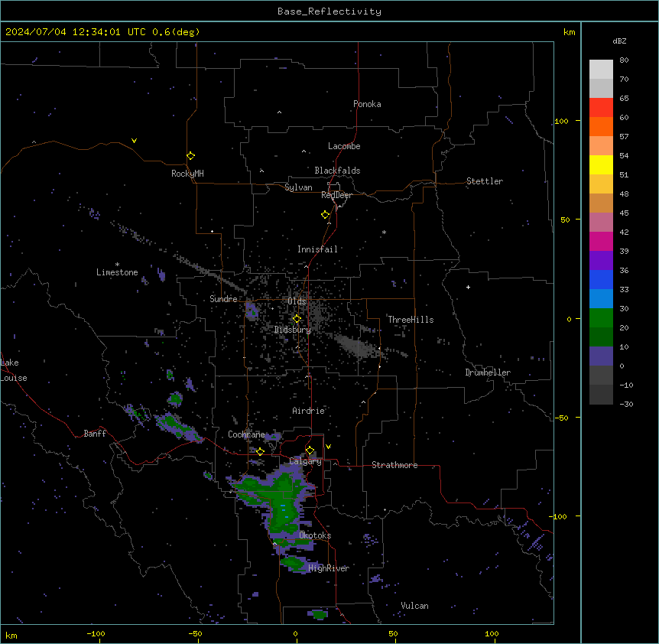
Task: Click the white 80-70 dBZ legend swatch
Action: (x=601, y=70)
